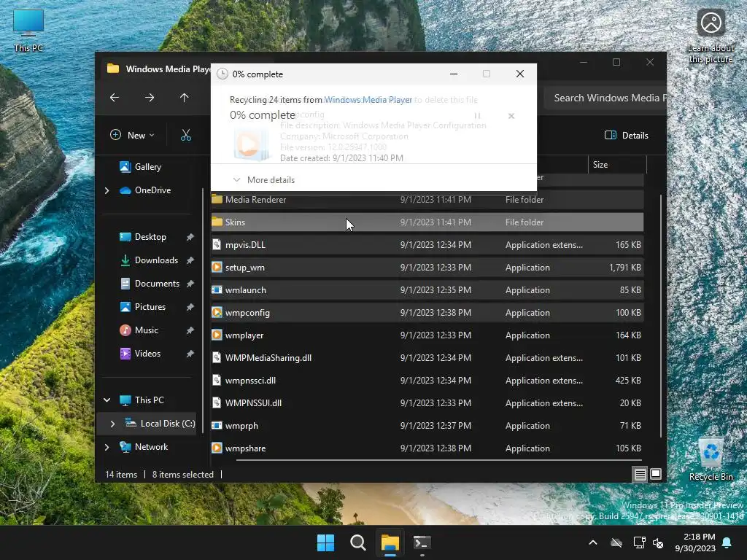This screenshot has height=560, width=747.
Task: Click Windows Media Player link in dialog
Action: pyautogui.click(x=368, y=99)
